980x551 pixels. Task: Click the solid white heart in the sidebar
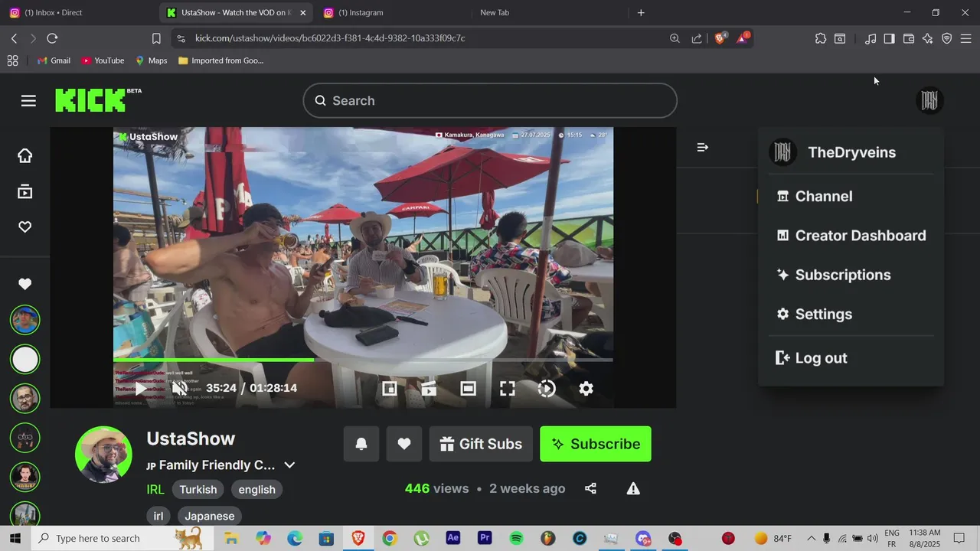pyautogui.click(x=25, y=284)
